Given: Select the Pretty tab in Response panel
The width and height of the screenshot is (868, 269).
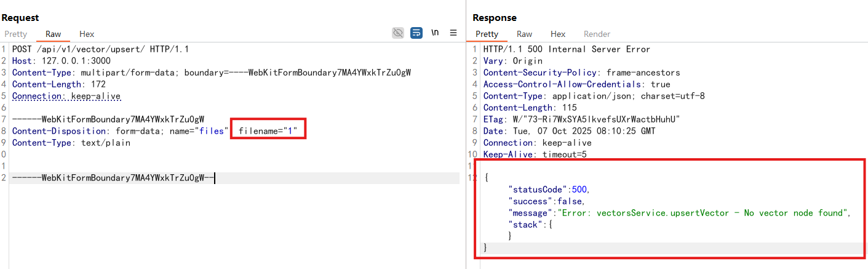Looking at the screenshot, I should (487, 34).
